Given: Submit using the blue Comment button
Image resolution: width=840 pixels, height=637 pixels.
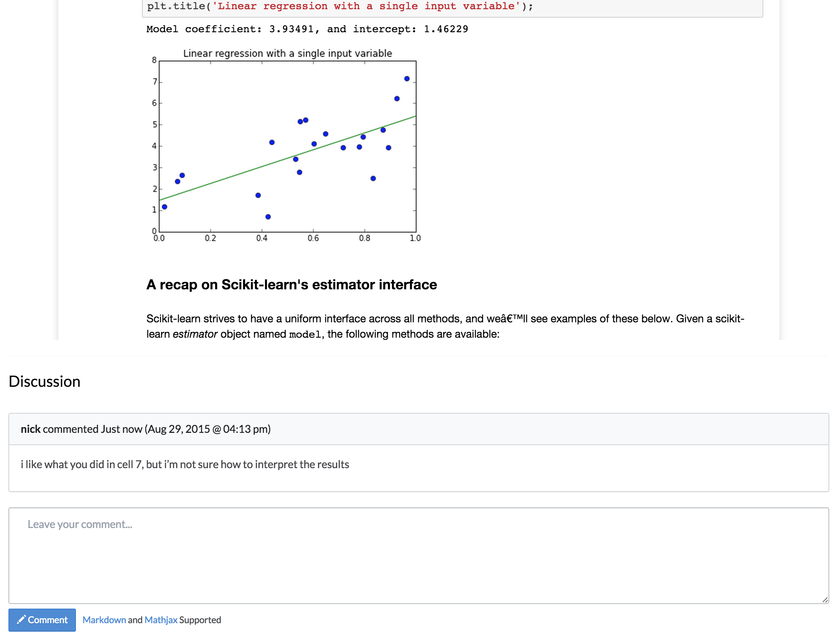Looking at the screenshot, I should (x=42, y=620).
